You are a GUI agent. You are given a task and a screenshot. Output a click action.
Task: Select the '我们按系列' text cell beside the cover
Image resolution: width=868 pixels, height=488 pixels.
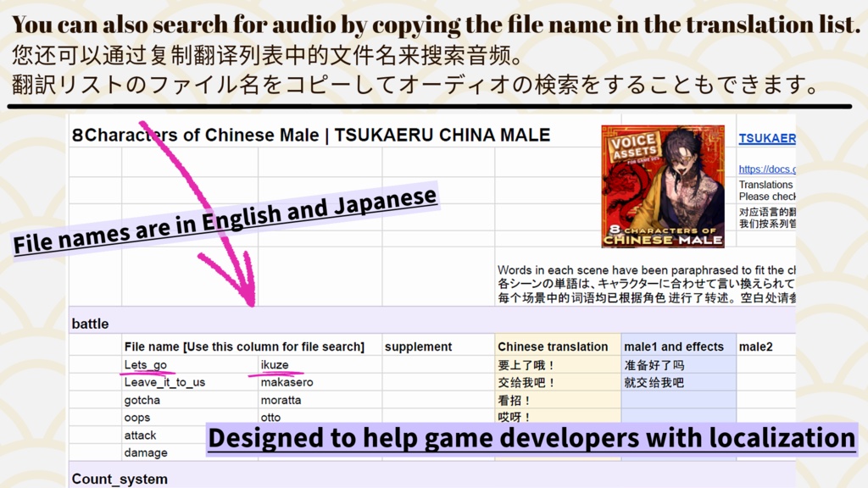[766, 224]
